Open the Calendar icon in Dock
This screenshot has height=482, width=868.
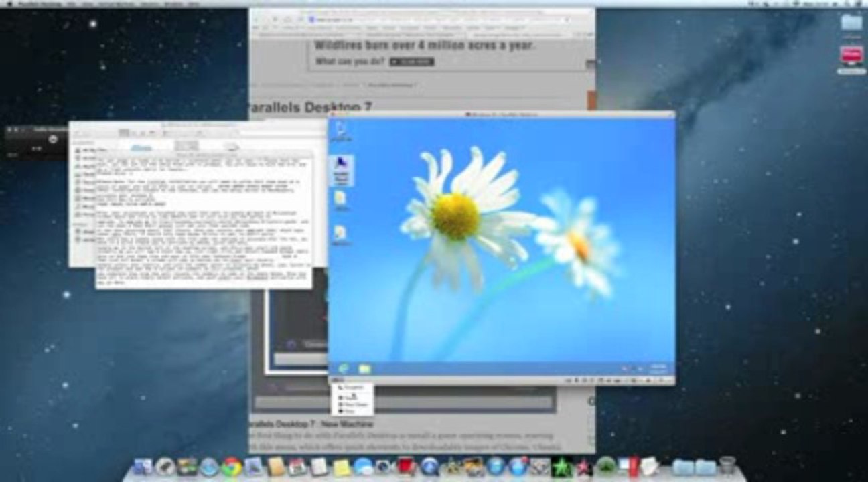pyautogui.click(x=297, y=467)
